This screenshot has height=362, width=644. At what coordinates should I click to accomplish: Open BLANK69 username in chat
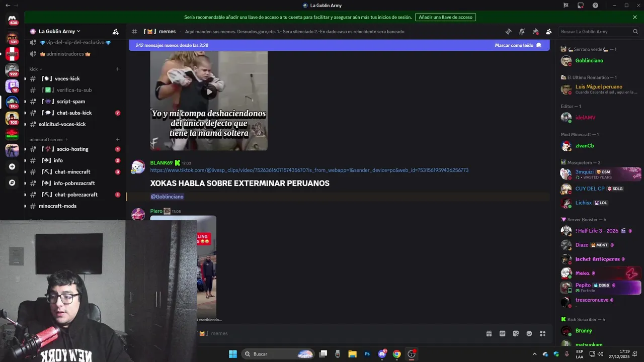pyautogui.click(x=162, y=163)
